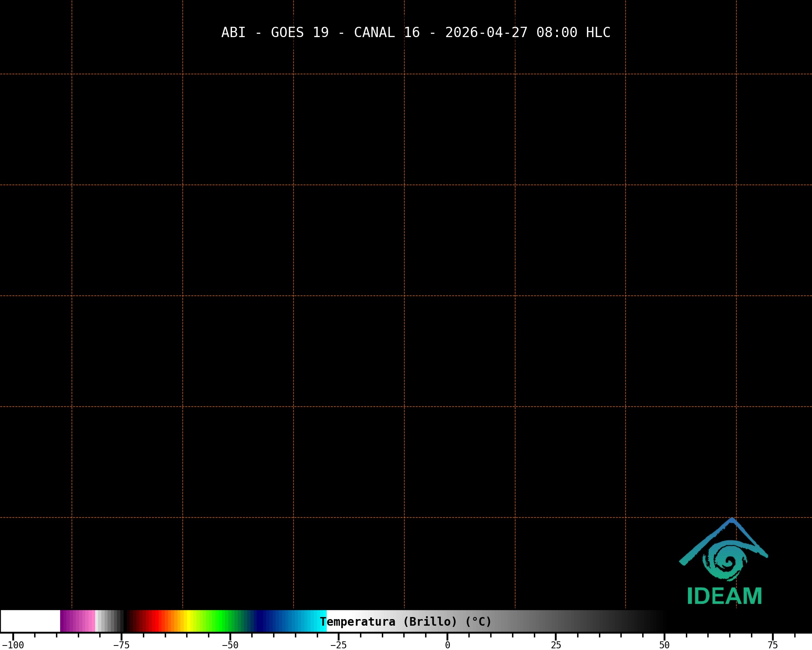Pick the white segment of the colorbar
The width and height of the screenshot is (812, 650).
tap(30, 621)
